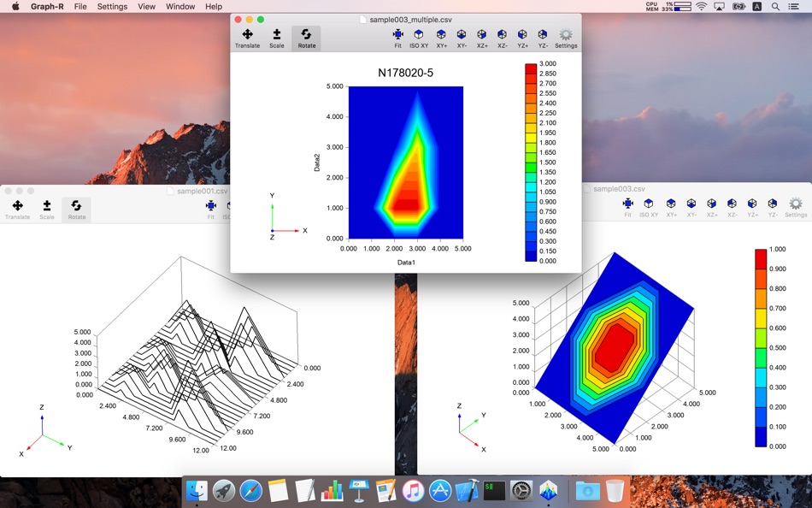The width and height of the screenshot is (812, 508).
Task: Set XZ- view in sample003_multiple window
Action: (503, 38)
